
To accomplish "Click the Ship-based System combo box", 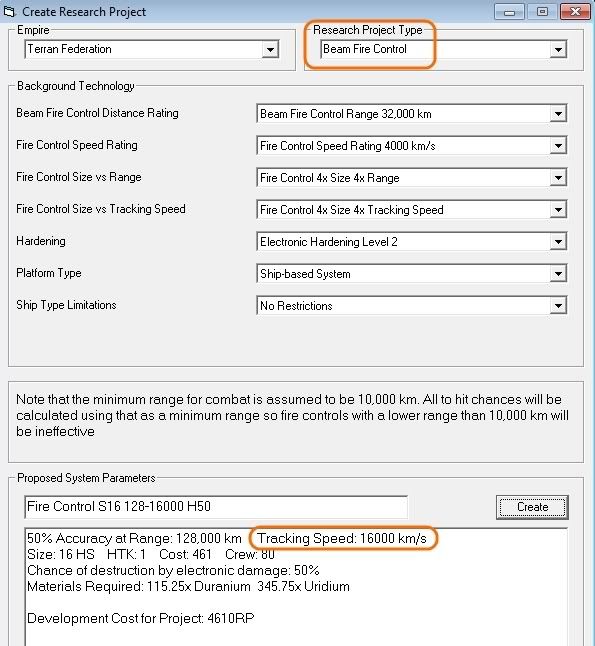I will coord(412,274).
